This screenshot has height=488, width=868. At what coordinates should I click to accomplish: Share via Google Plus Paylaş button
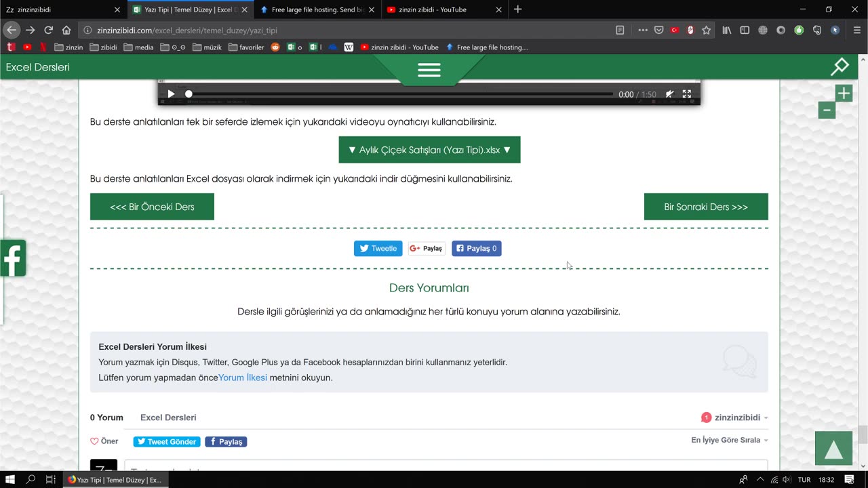[427, 249]
